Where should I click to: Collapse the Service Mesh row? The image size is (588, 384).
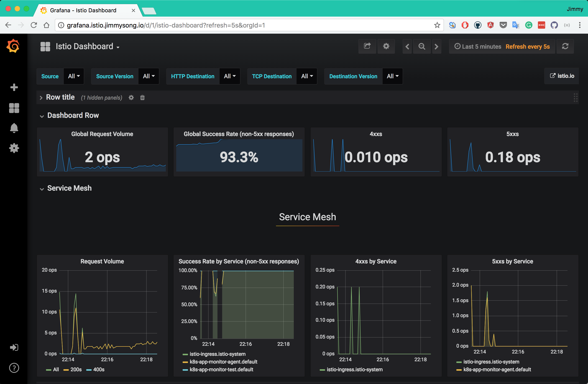[x=69, y=188]
